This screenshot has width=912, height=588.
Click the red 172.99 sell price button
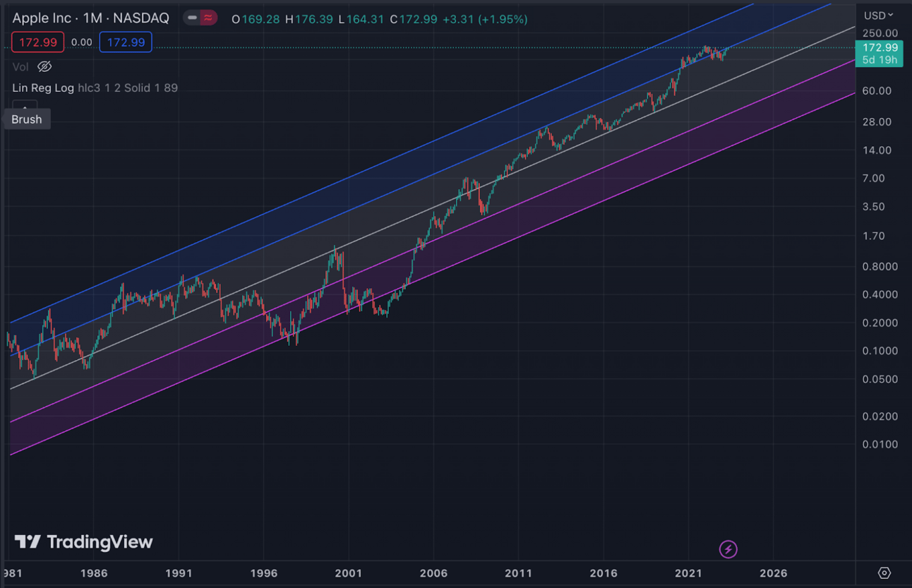click(x=38, y=42)
